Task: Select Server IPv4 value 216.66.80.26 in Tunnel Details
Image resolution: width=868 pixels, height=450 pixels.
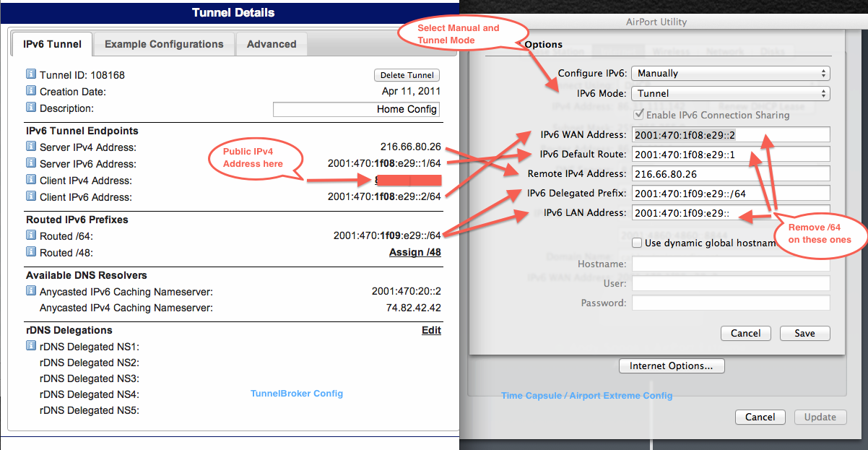Action: coord(411,147)
